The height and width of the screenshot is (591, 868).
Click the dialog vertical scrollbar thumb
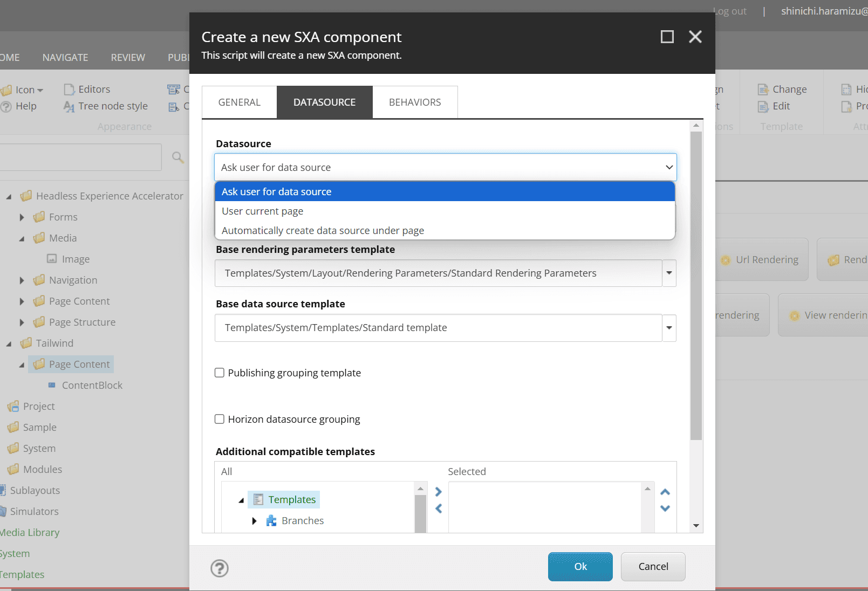(x=696, y=286)
